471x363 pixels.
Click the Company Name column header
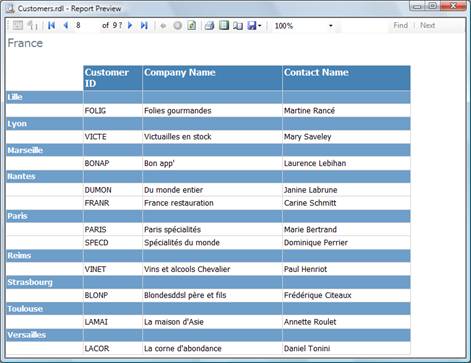[x=212, y=78]
